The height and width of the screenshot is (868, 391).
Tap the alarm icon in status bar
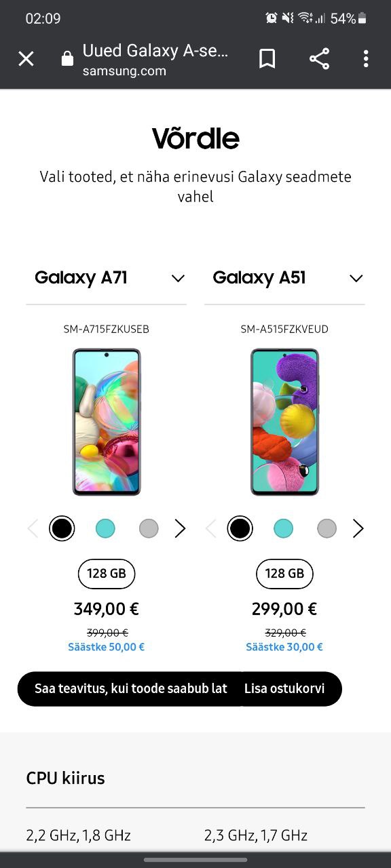tap(272, 18)
